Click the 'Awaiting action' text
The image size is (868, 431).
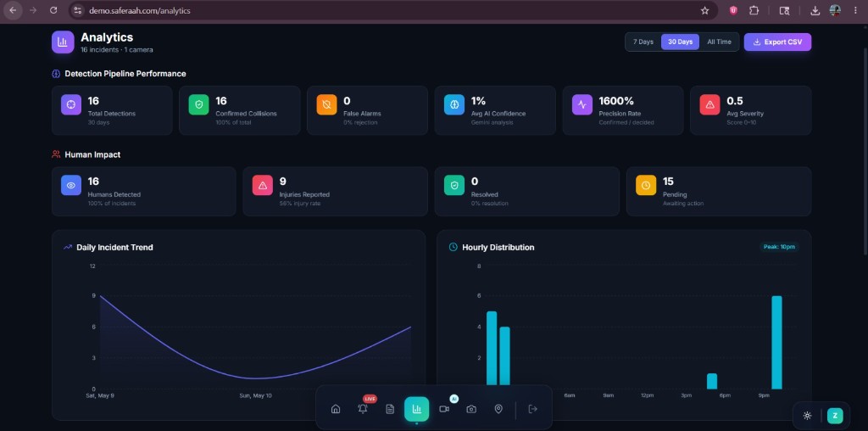[x=683, y=204]
